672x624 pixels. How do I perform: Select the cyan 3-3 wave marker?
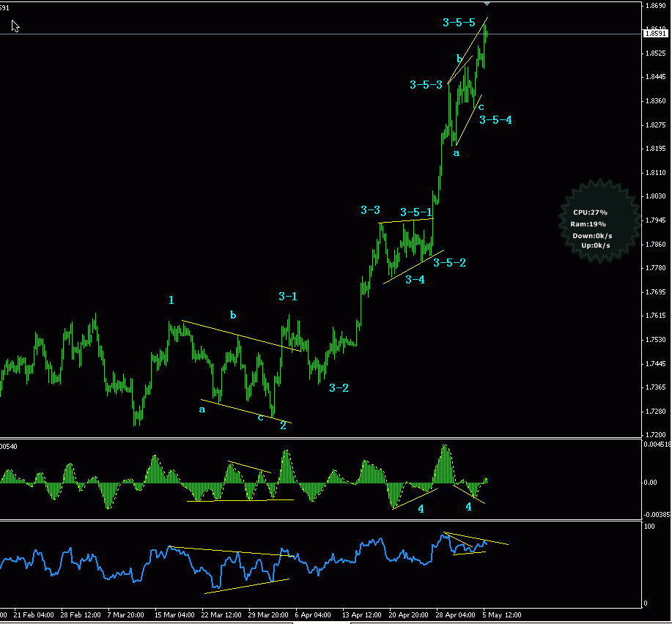tap(369, 210)
